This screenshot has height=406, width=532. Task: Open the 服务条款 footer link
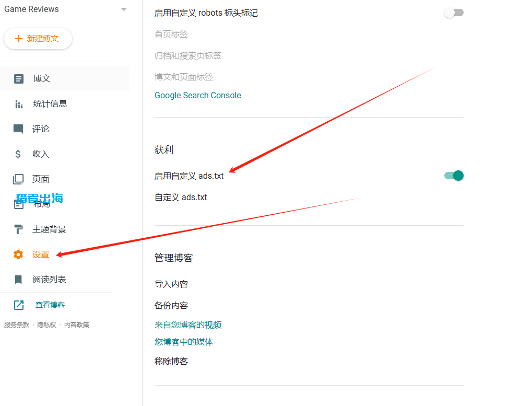[x=17, y=325]
